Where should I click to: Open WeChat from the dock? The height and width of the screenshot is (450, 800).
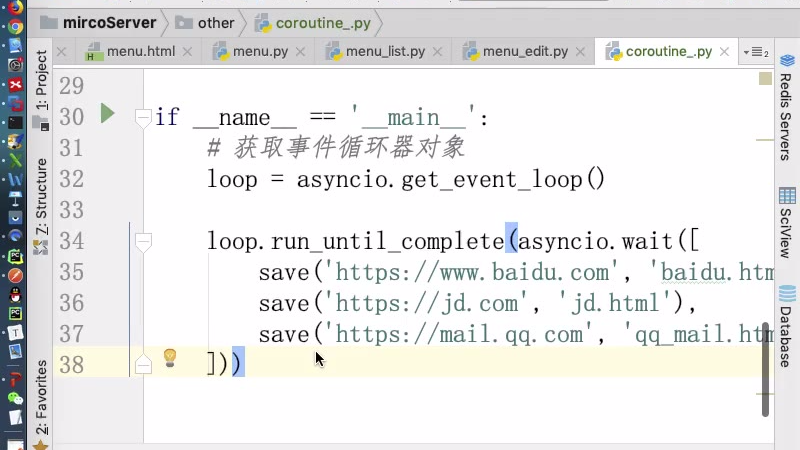point(15,399)
